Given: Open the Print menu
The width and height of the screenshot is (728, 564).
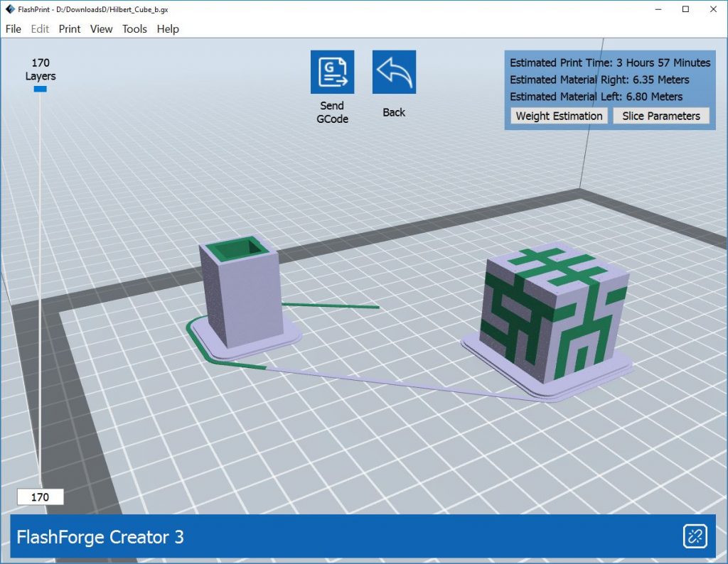Looking at the screenshot, I should pyautogui.click(x=70, y=28).
